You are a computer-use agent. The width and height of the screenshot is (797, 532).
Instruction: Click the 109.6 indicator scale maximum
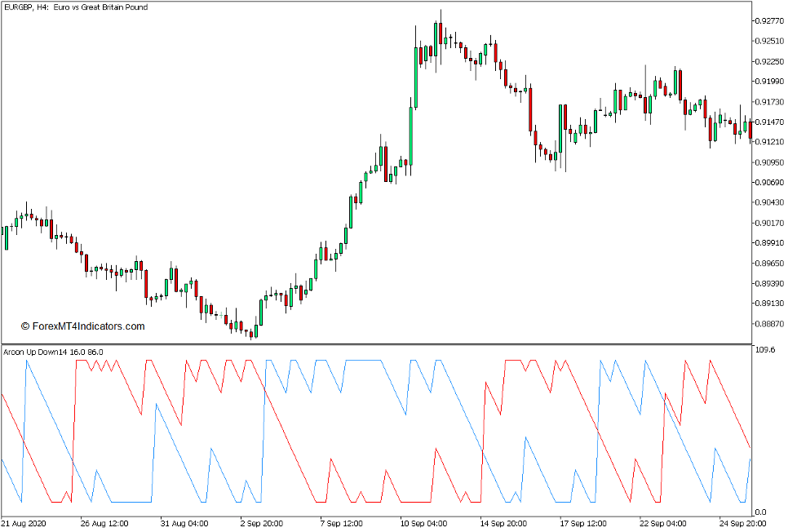pyautogui.click(x=768, y=350)
